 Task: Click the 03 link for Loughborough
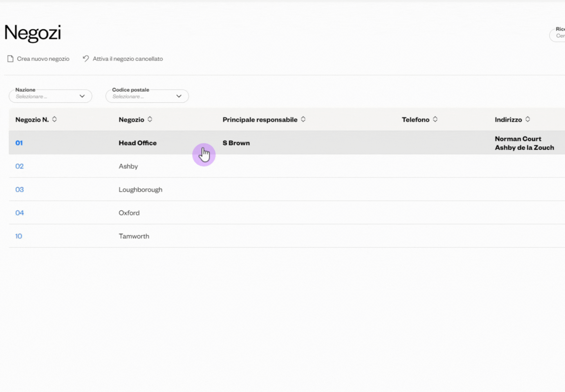click(x=19, y=190)
